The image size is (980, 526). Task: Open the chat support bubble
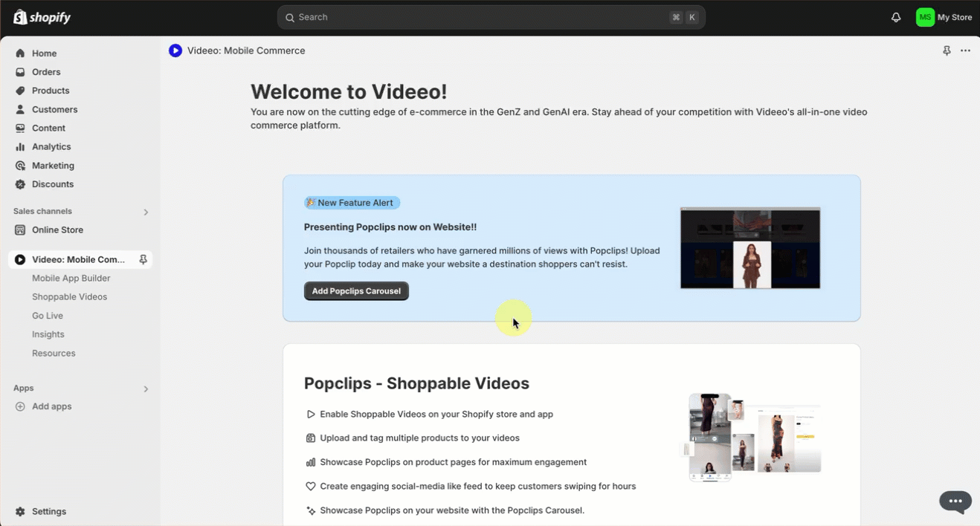pyautogui.click(x=955, y=501)
